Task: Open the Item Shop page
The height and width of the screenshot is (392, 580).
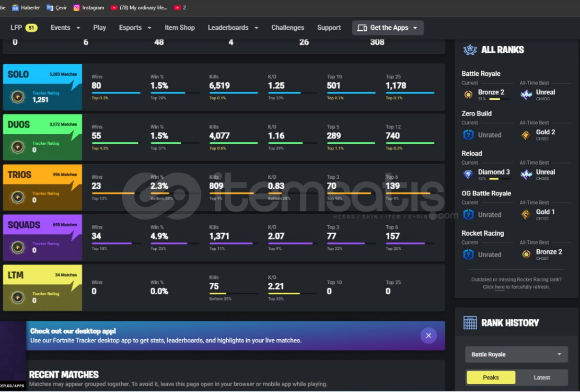Action: [x=180, y=28]
